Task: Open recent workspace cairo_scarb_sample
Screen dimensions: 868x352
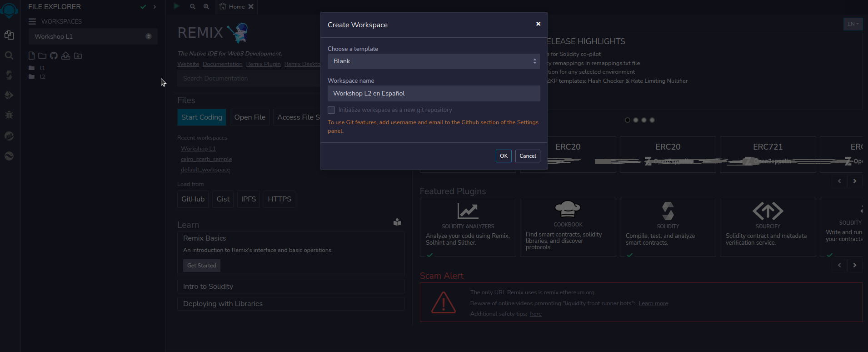Action: pyautogui.click(x=206, y=159)
